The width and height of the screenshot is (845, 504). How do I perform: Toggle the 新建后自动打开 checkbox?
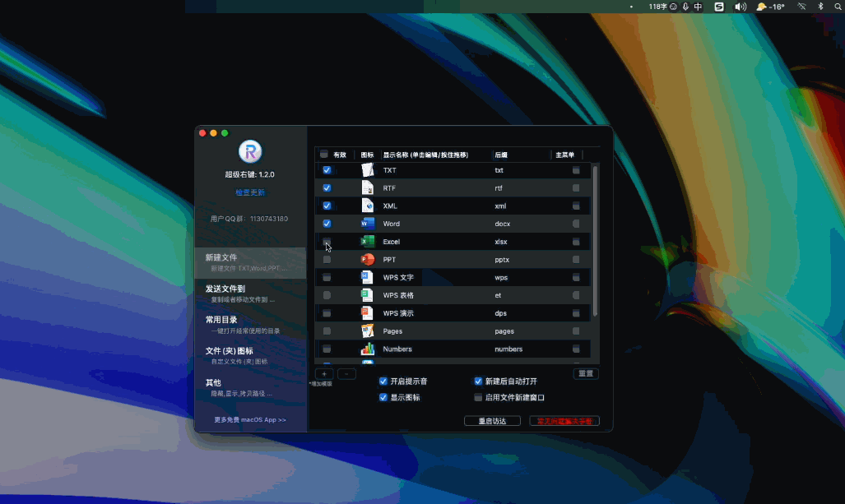coord(478,381)
